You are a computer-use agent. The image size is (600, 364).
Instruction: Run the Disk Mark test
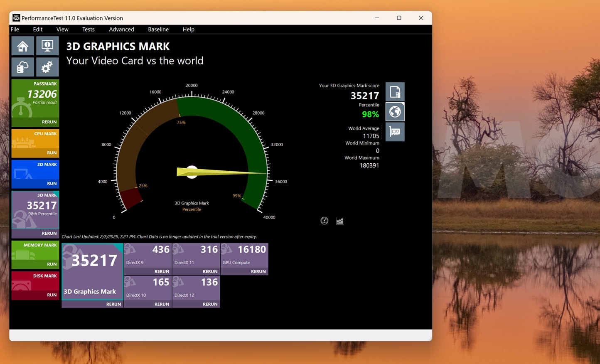pyautogui.click(x=52, y=295)
